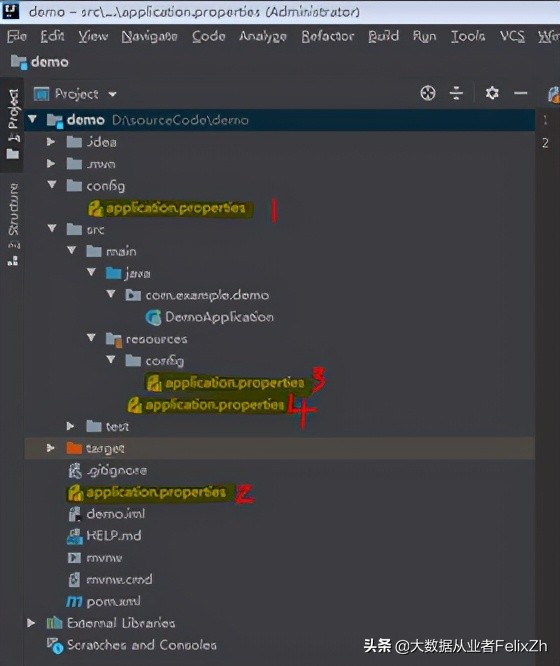Image resolution: width=560 pixels, height=666 pixels.
Task: Open the Project view dropdown
Action: 76,94
